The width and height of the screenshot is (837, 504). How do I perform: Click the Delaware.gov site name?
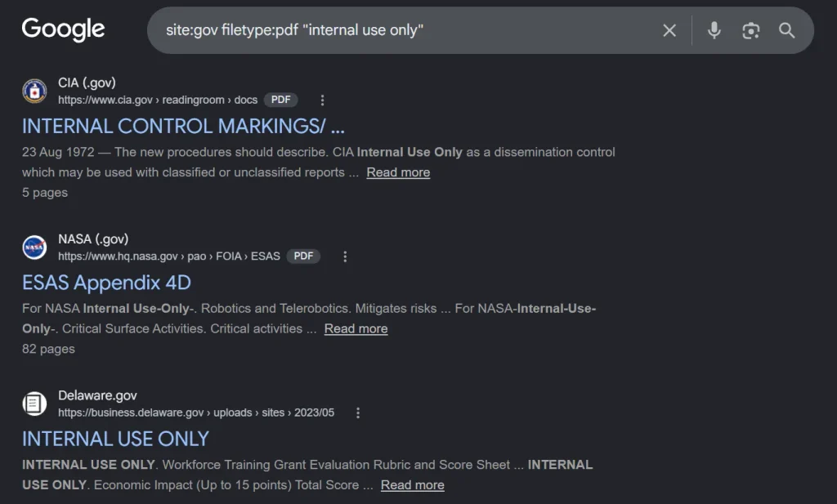(97, 395)
